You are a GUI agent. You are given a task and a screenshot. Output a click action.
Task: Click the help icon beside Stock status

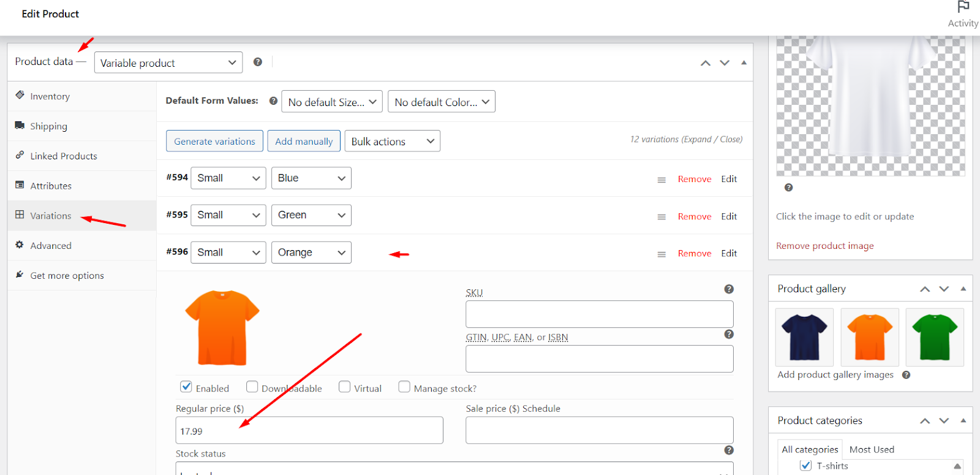(x=729, y=450)
